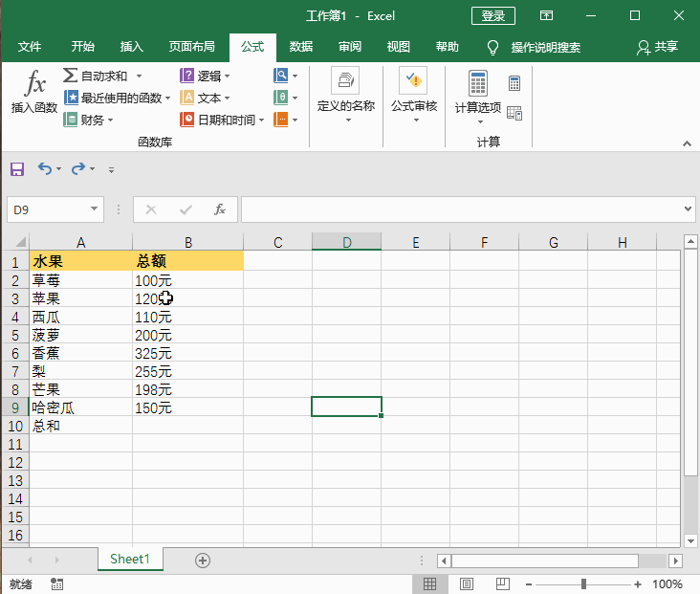Viewport: 700px width, 594px height.
Task: Click the 共享 share button
Action: [x=658, y=47]
